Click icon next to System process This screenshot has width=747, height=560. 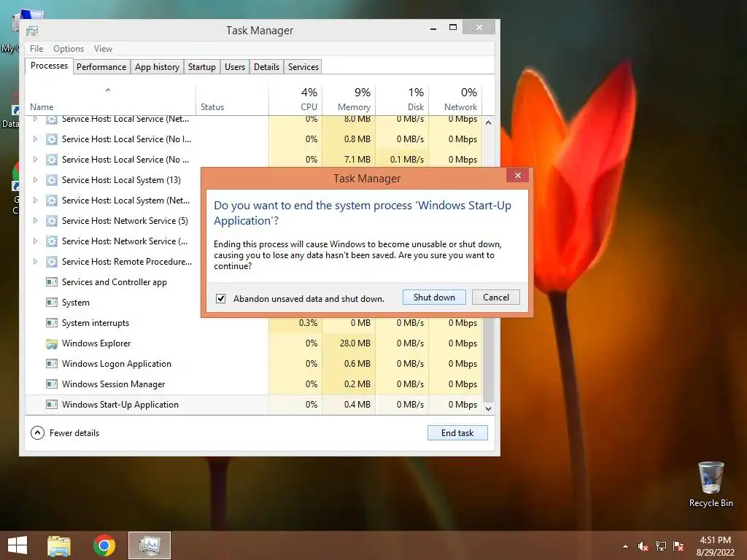pyautogui.click(x=52, y=303)
